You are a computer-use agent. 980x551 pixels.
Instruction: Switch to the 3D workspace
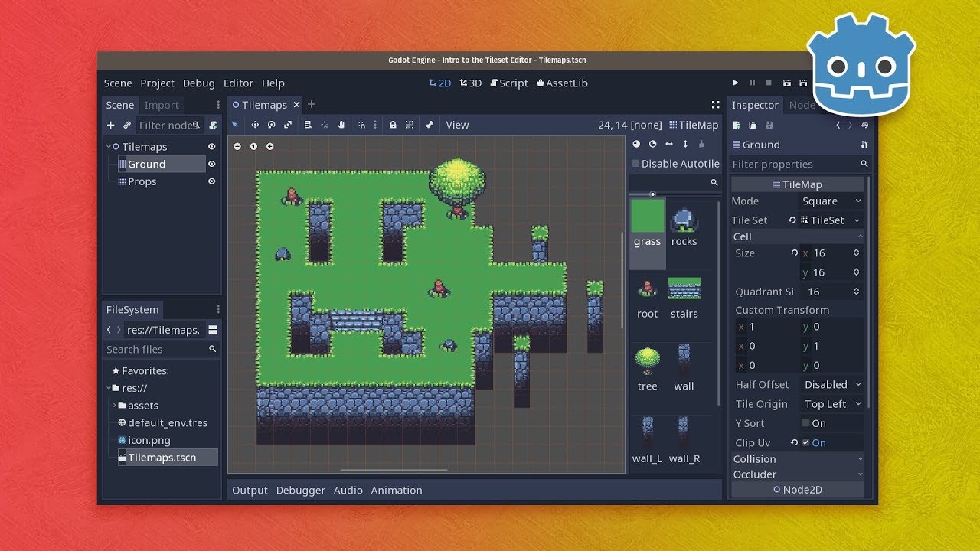tap(470, 83)
